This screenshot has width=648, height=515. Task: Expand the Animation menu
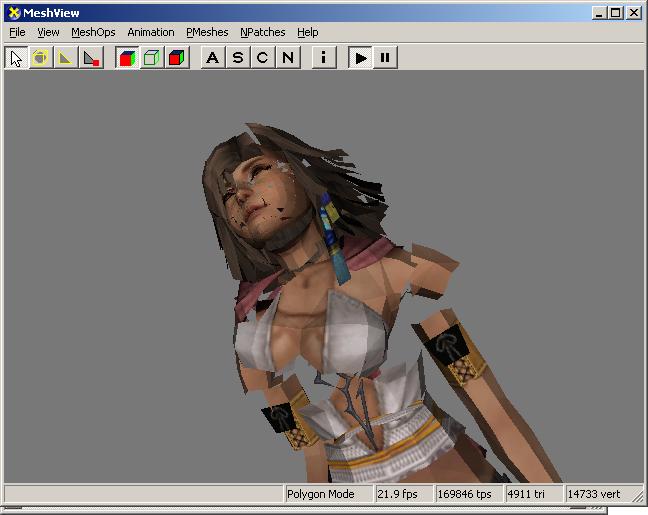click(x=150, y=32)
